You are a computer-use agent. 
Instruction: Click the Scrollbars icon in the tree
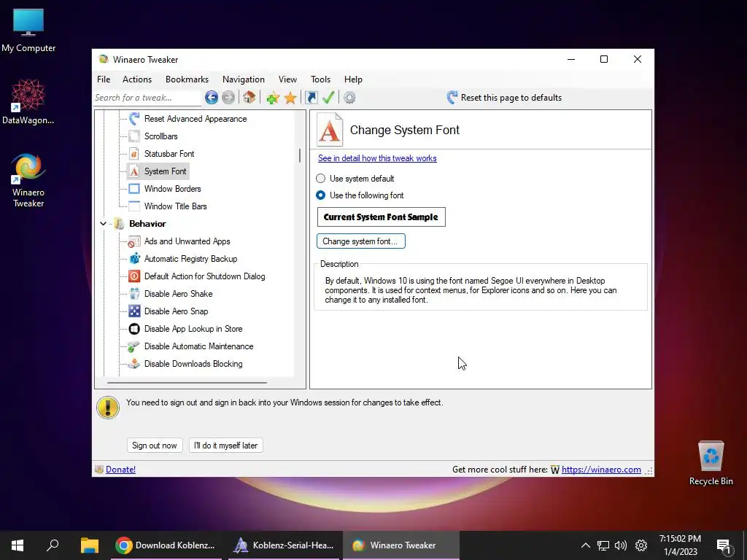click(134, 136)
